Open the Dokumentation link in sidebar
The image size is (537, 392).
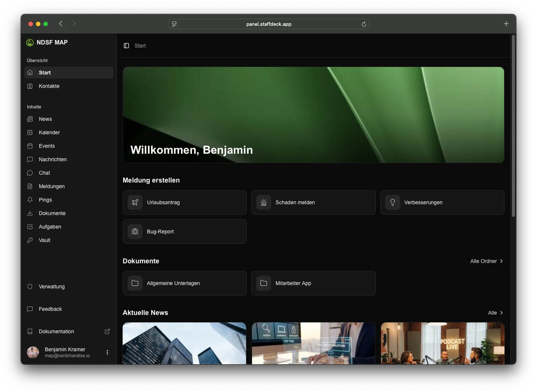(x=68, y=331)
